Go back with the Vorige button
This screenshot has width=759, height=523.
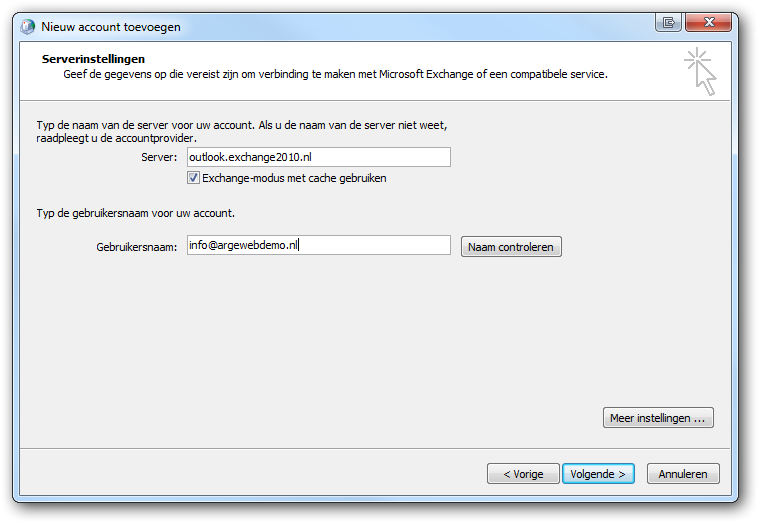[523, 474]
